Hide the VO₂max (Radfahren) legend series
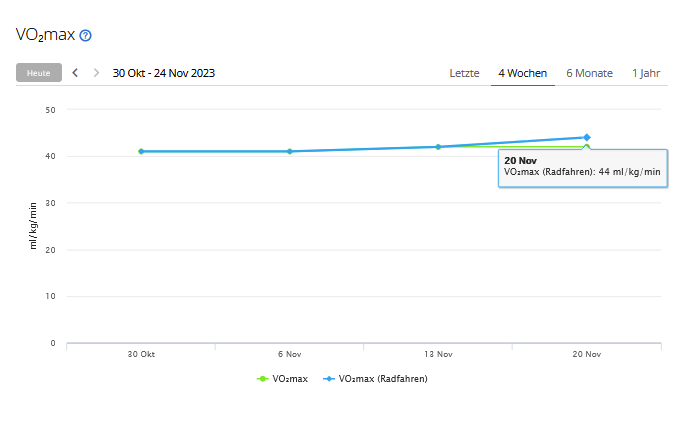 pos(376,379)
